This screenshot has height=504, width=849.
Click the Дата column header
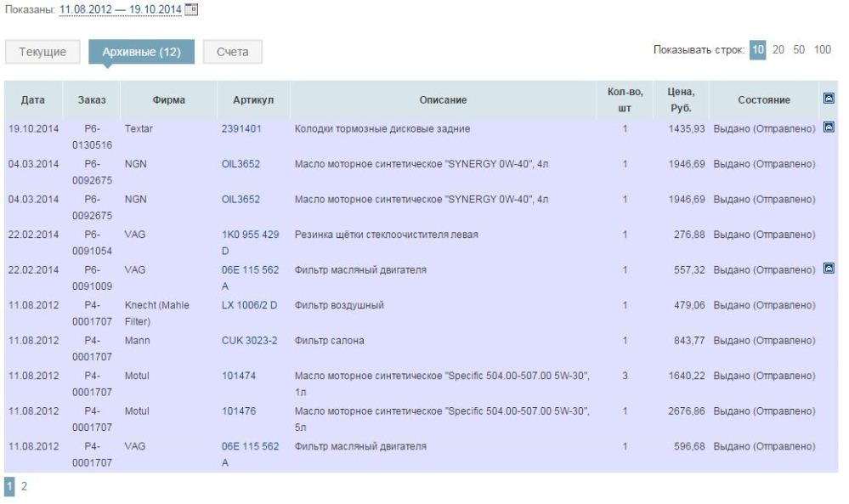tap(32, 100)
